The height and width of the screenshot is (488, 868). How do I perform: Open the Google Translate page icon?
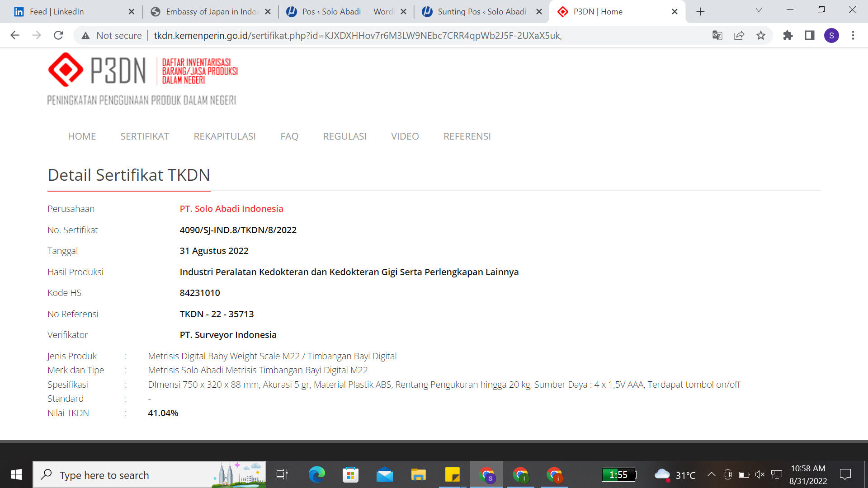(717, 35)
